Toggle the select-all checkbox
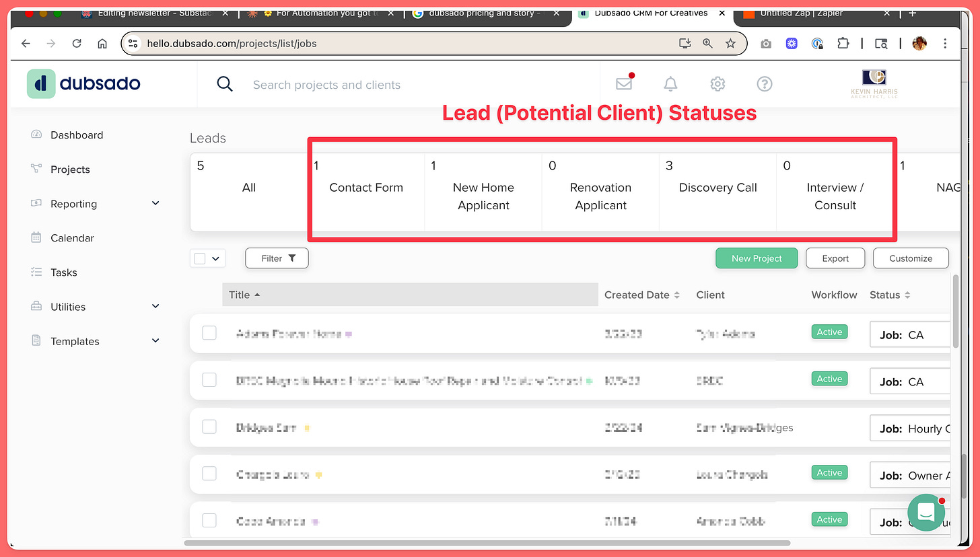980x557 pixels. [200, 258]
